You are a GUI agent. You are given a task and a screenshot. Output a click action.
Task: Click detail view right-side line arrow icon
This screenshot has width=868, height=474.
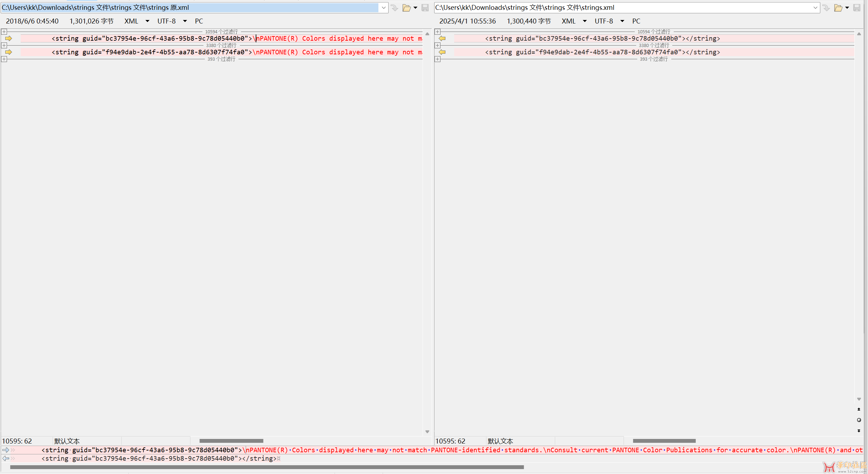[x=6, y=458]
